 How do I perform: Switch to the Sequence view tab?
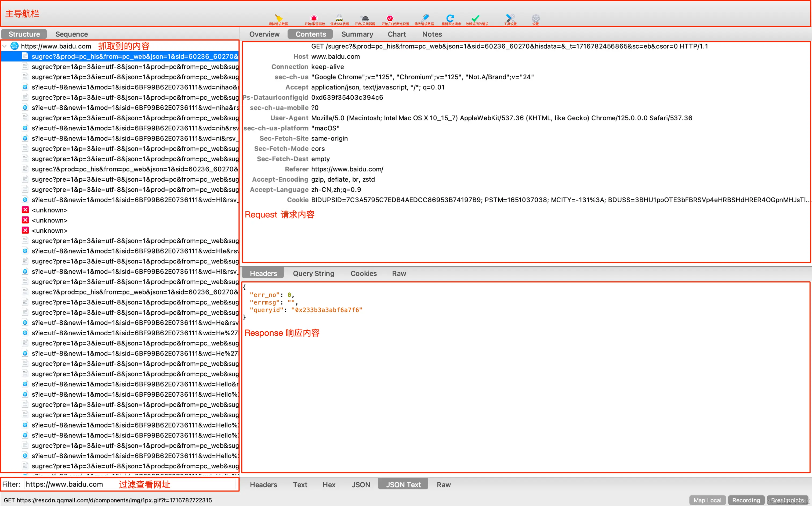[72, 34]
